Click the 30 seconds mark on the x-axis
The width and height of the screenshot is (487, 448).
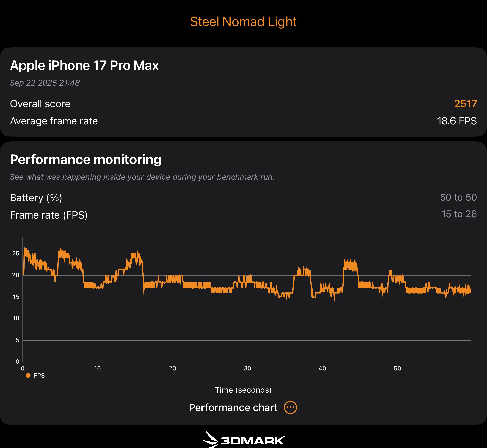pos(247,368)
